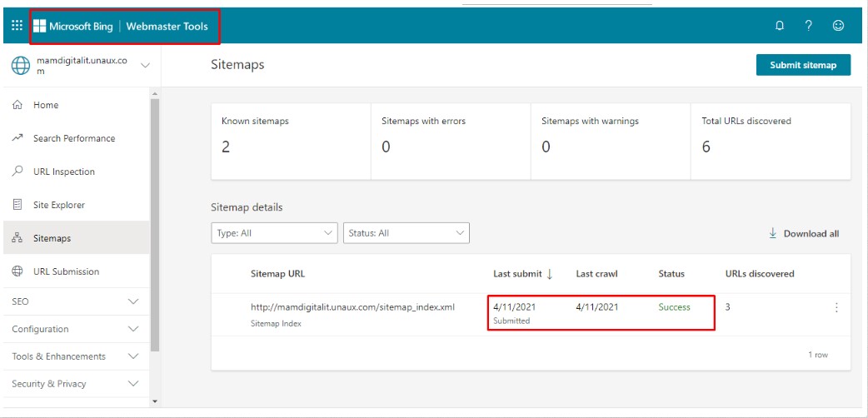Open the three-dot row options menu
Viewport: 868px width, 418px height.
(836, 307)
